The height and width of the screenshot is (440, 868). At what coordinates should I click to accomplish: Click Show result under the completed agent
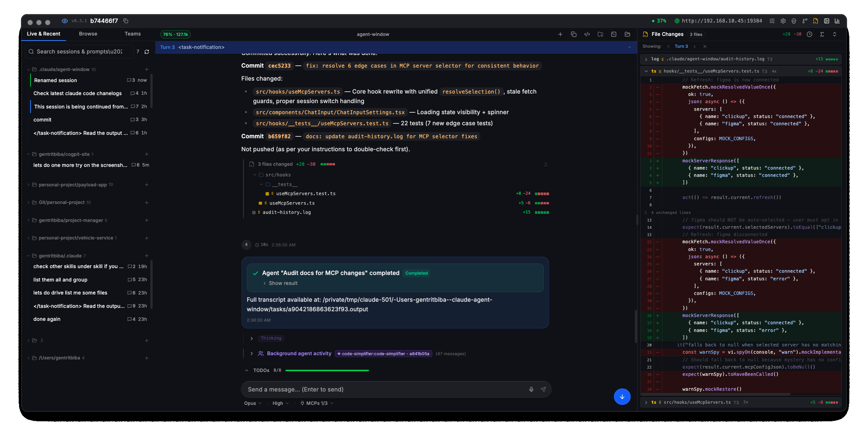coord(283,283)
